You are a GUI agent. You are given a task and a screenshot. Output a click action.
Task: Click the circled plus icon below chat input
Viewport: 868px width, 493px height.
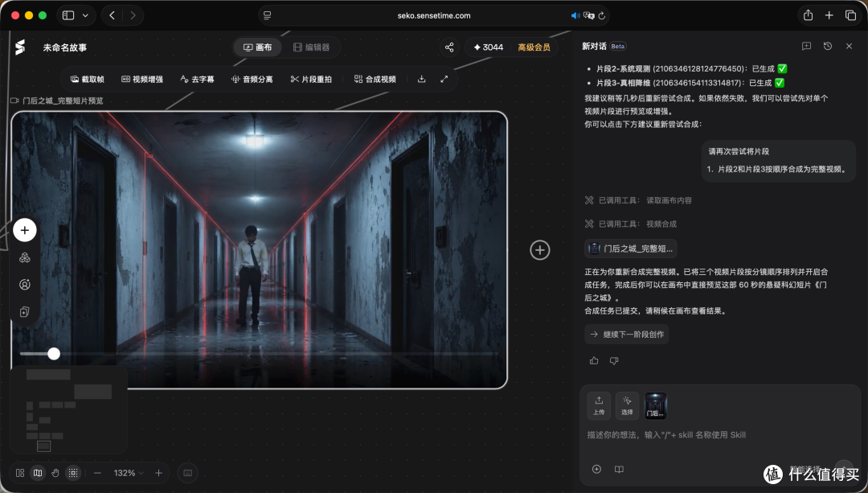pyautogui.click(x=596, y=469)
